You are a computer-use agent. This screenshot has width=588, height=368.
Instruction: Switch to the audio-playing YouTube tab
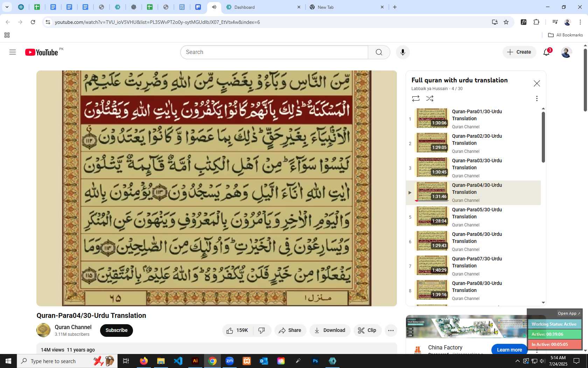point(214,7)
